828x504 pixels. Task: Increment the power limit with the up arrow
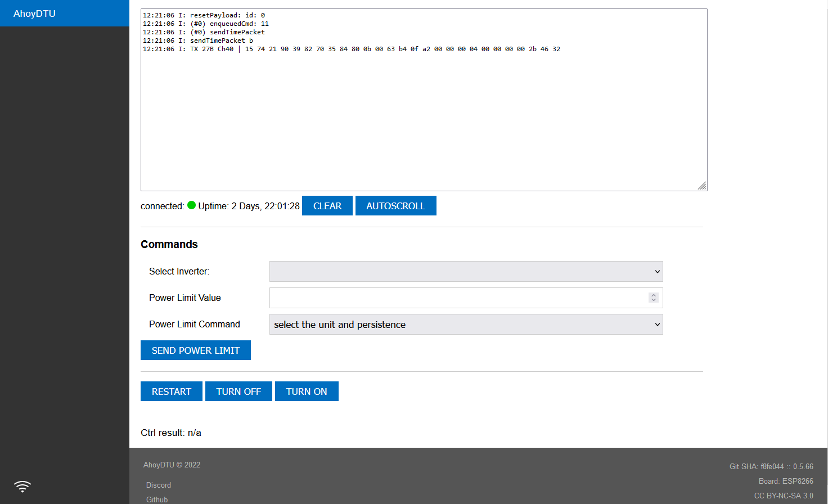tap(653, 295)
